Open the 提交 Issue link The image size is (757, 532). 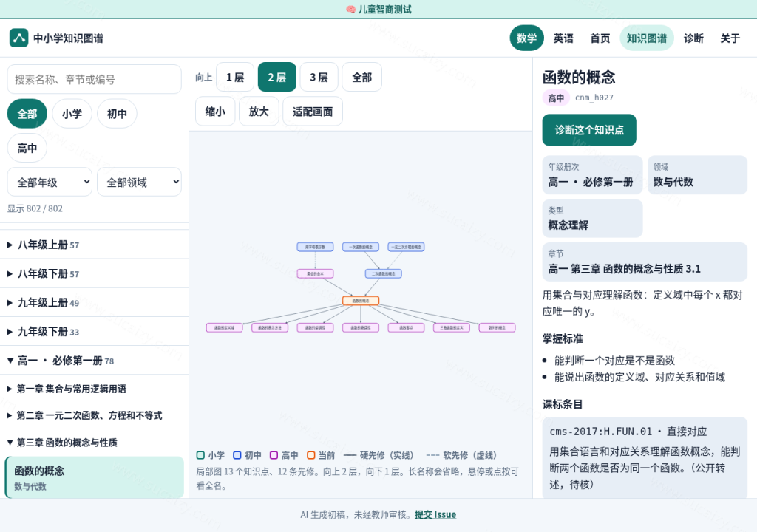point(435,514)
